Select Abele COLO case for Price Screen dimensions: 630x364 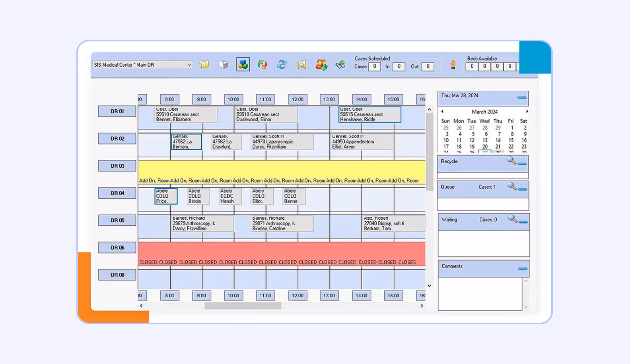[166, 196]
